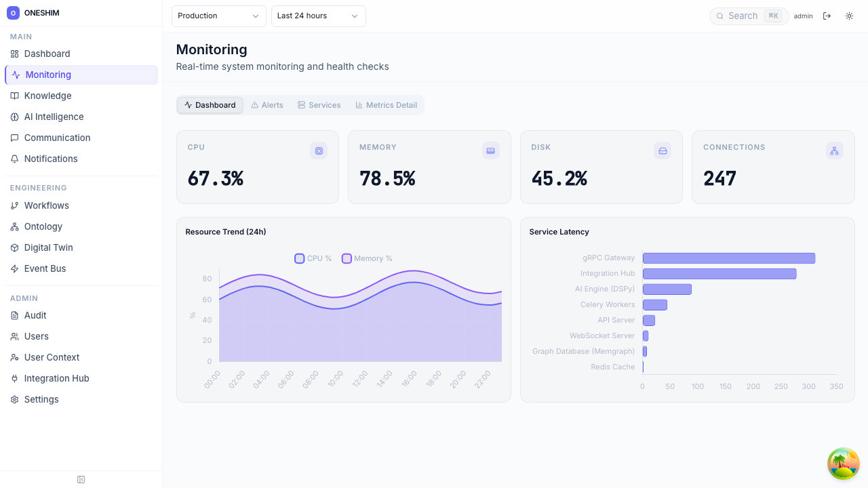
Task: Collapse the sidebar using the bottom icon
Action: (81, 479)
